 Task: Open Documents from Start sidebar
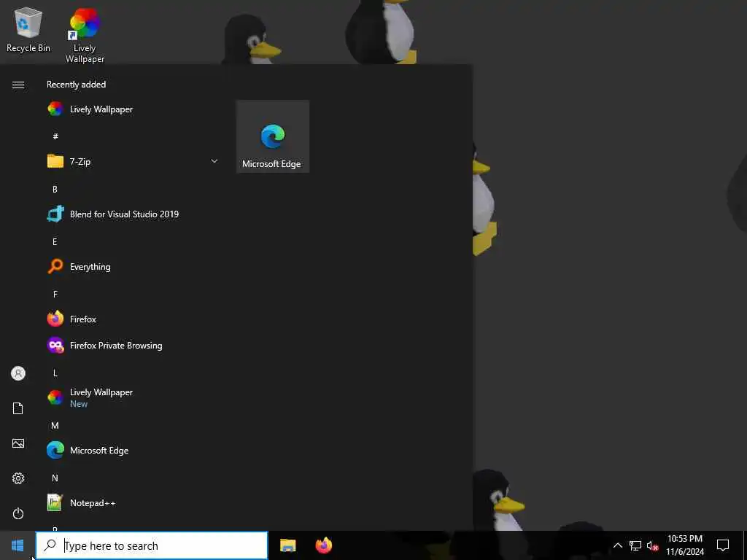(18, 408)
